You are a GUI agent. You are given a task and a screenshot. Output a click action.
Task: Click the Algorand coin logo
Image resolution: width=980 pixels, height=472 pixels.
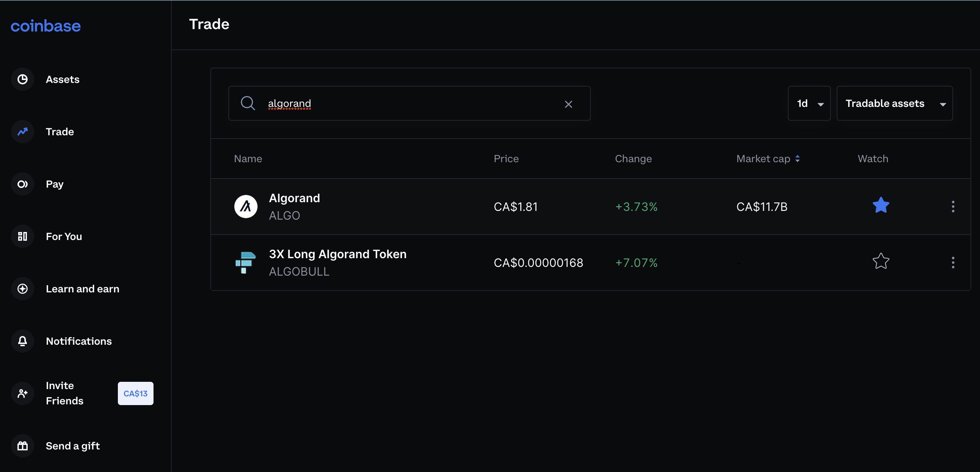pyautogui.click(x=246, y=206)
